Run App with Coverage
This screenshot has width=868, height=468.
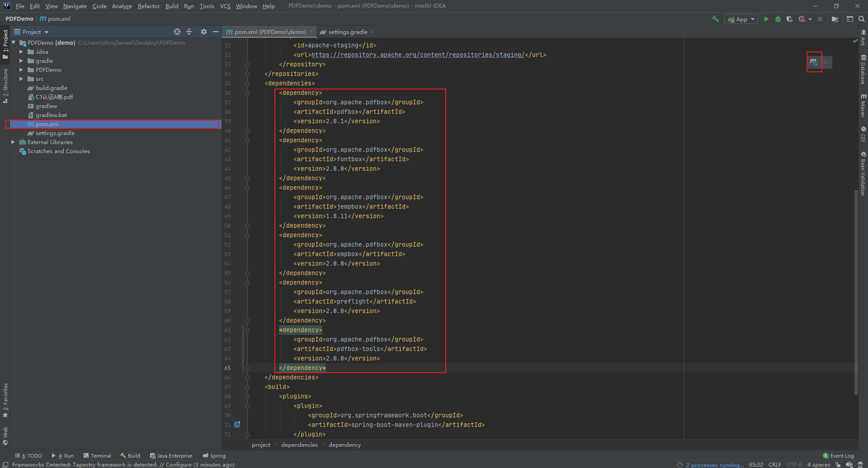click(790, 19)
